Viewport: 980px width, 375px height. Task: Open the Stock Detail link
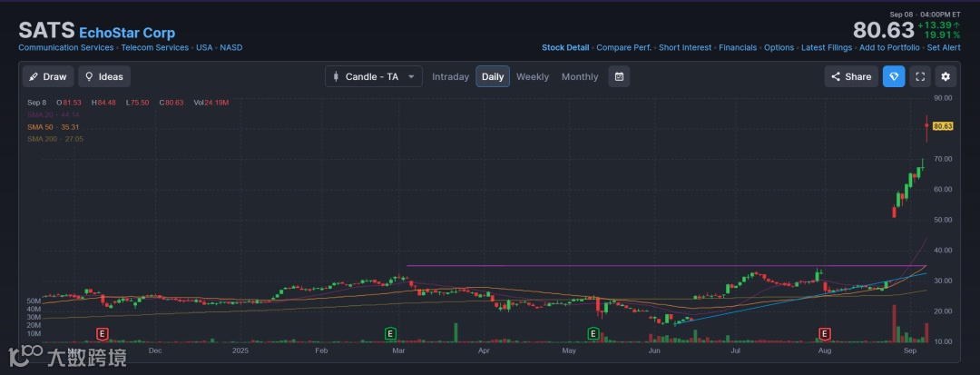pos(565,47)
